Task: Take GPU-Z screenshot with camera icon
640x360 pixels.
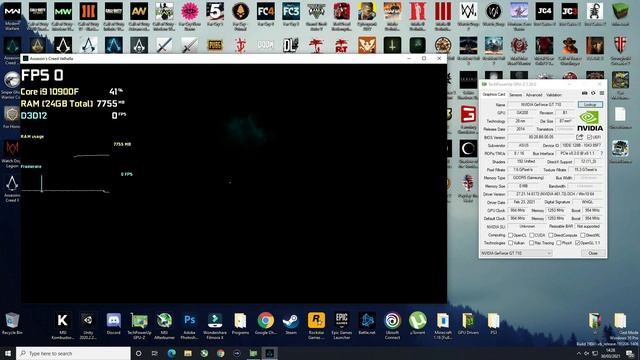Action: (584, 93)
